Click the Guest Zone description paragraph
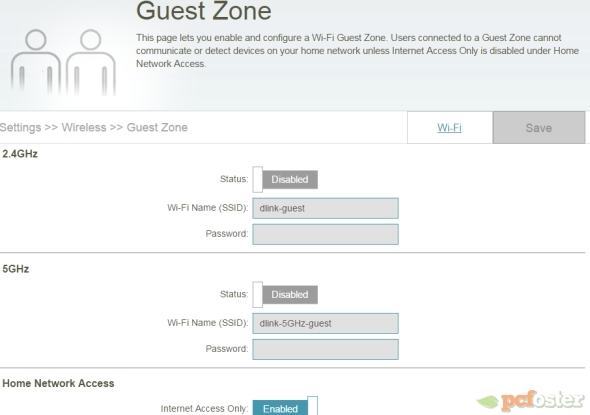 pos(357,51)
